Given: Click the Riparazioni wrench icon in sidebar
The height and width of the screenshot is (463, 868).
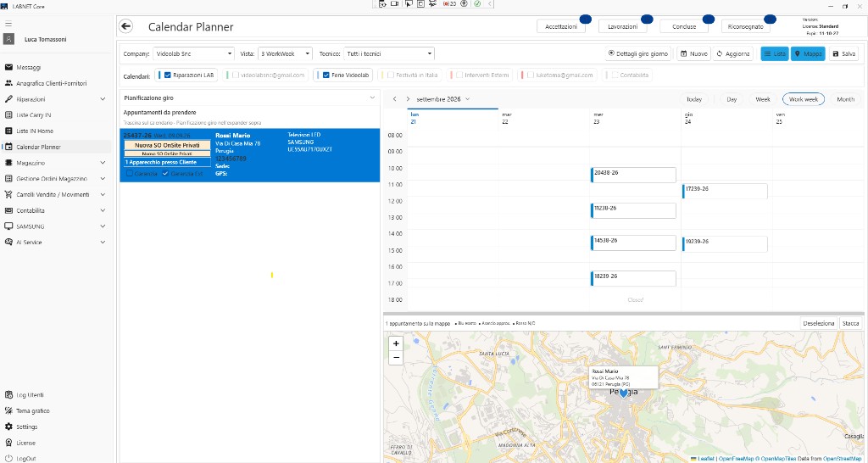Looking at the screenshot, I should tap(8, 99).
